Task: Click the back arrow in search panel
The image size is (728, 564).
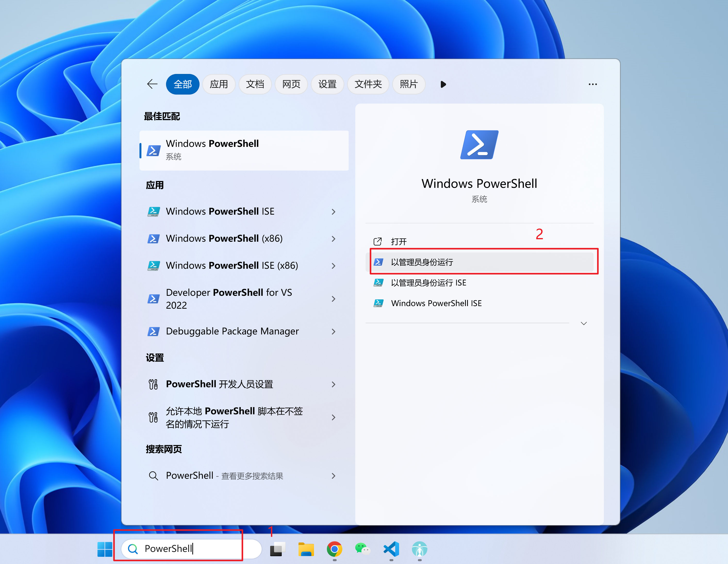Action: point(152,84)
